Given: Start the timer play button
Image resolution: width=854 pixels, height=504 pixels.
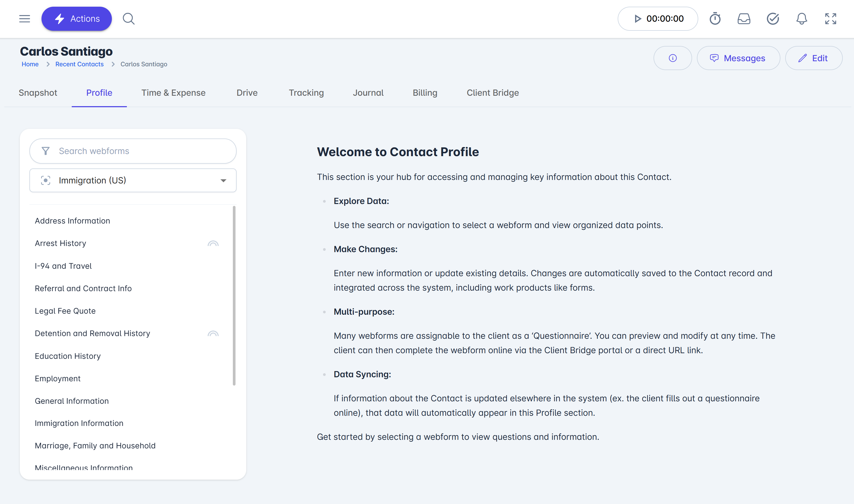Looking at the screenshot, I should pos(637,19).
